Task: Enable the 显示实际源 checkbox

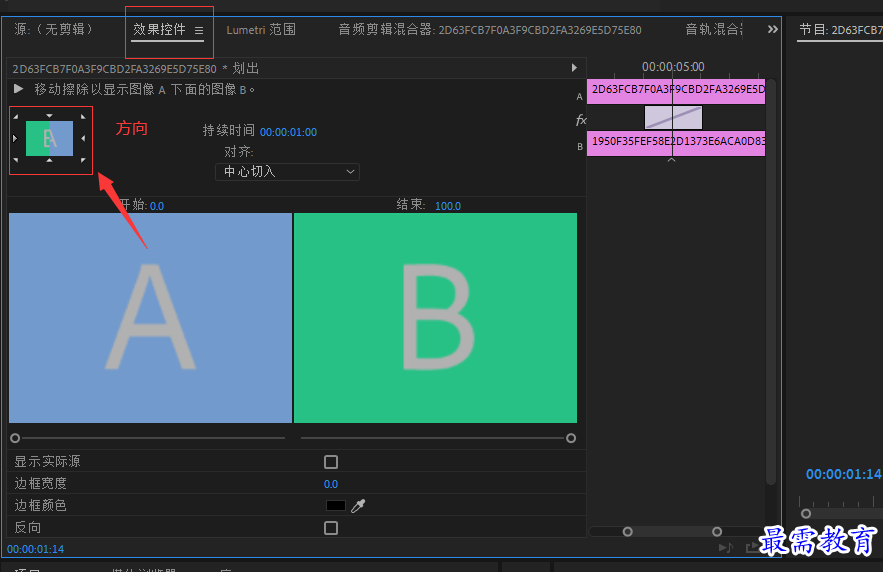Action: 331,462
